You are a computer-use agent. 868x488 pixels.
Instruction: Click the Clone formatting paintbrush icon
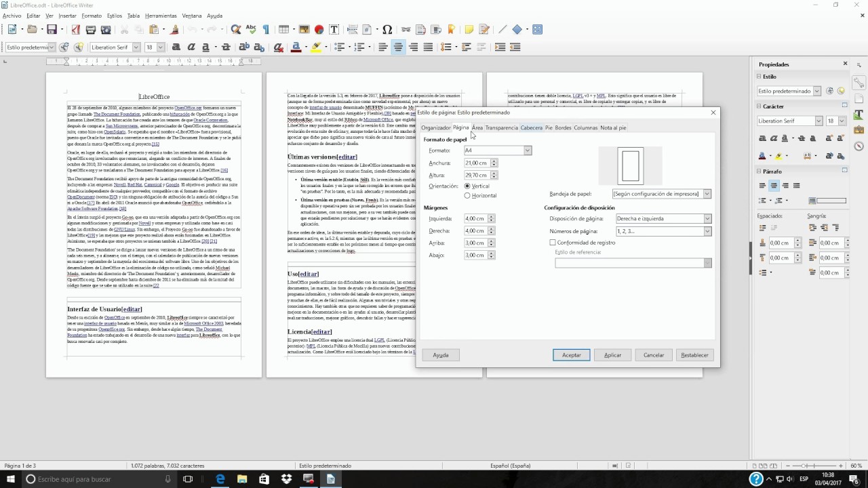[175, 30]
